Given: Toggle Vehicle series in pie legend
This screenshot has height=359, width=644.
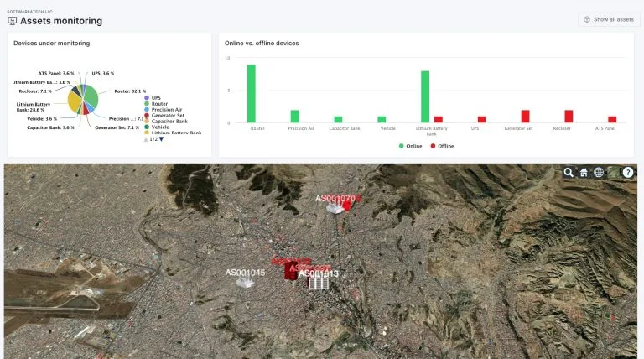Looking at the screenshot, I should point(157,127).
